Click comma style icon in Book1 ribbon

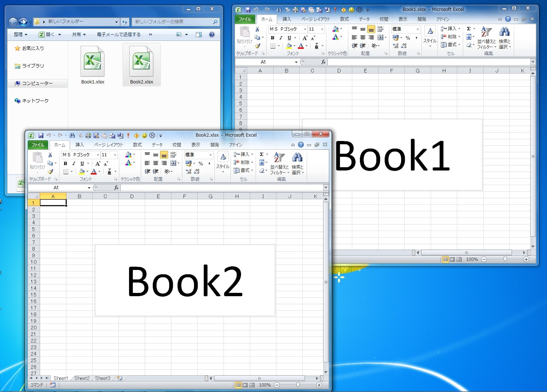416,38
